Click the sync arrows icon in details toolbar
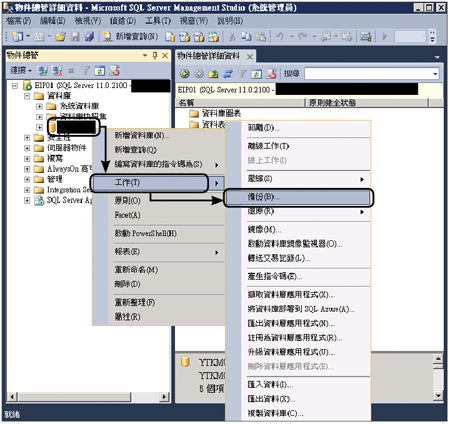 pyautogui.click(x=228, y=74)
